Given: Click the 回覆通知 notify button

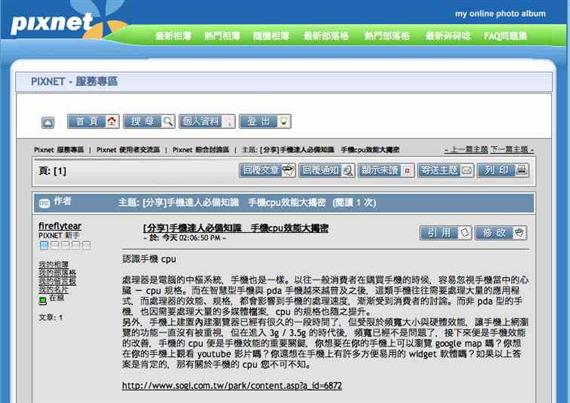Looking at the screenshot, I should coord(326,170).
